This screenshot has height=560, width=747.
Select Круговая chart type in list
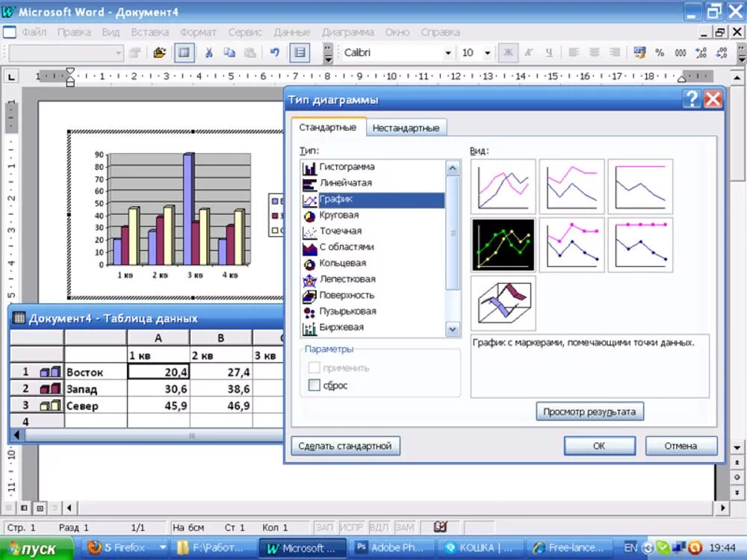(x=338, y=215)
